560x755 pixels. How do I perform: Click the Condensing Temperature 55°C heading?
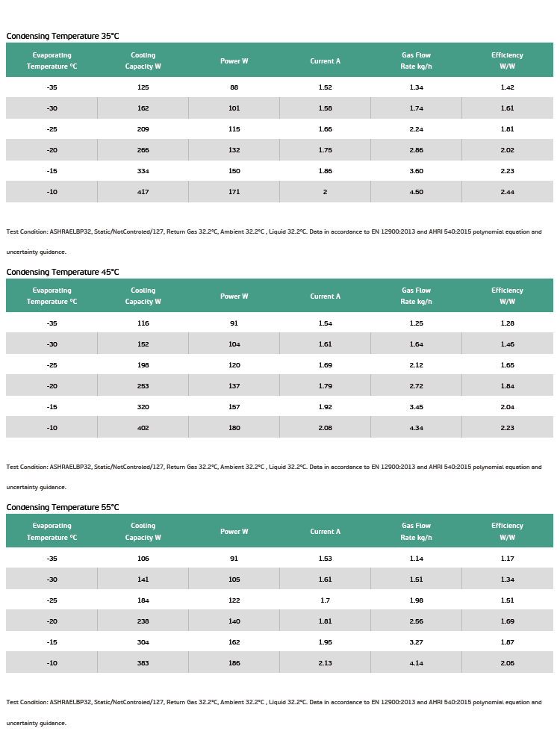tap(63, 507)
